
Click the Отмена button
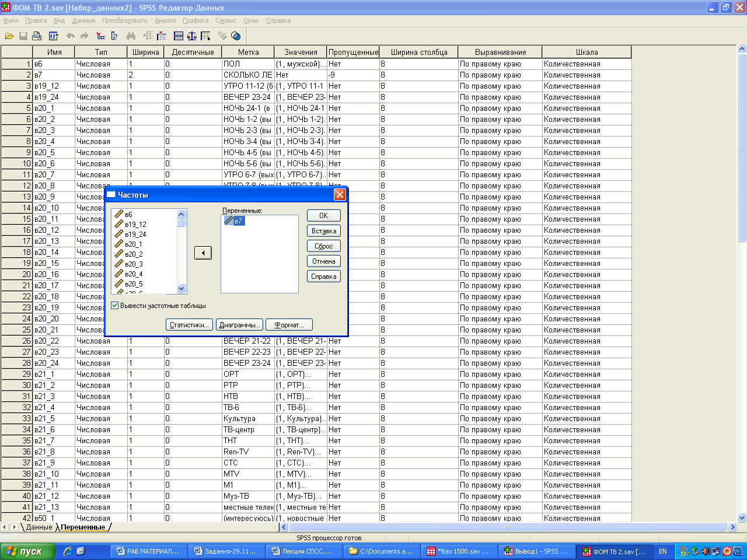[324, 261]
